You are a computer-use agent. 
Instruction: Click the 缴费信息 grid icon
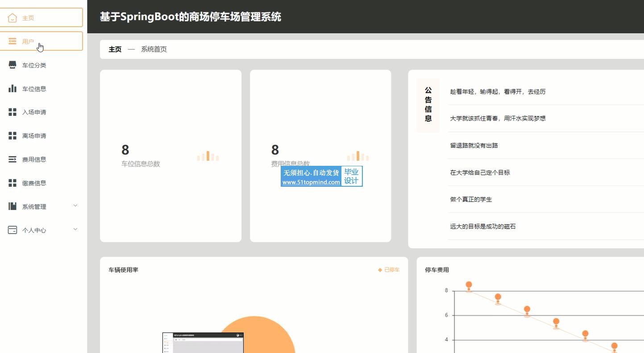coord(12,183)
